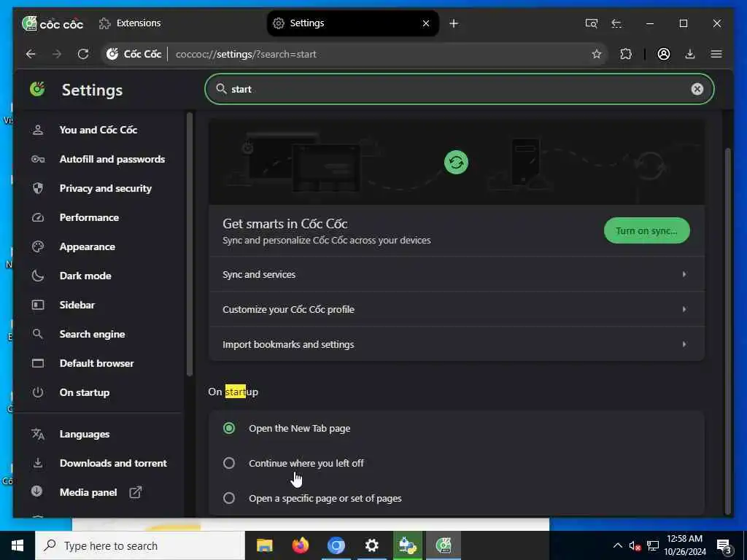Image resolution: width=747 pixels, height=560 pixels.
Task: Expand Import bookmarks and settings row
Action: tap(457, 344)
